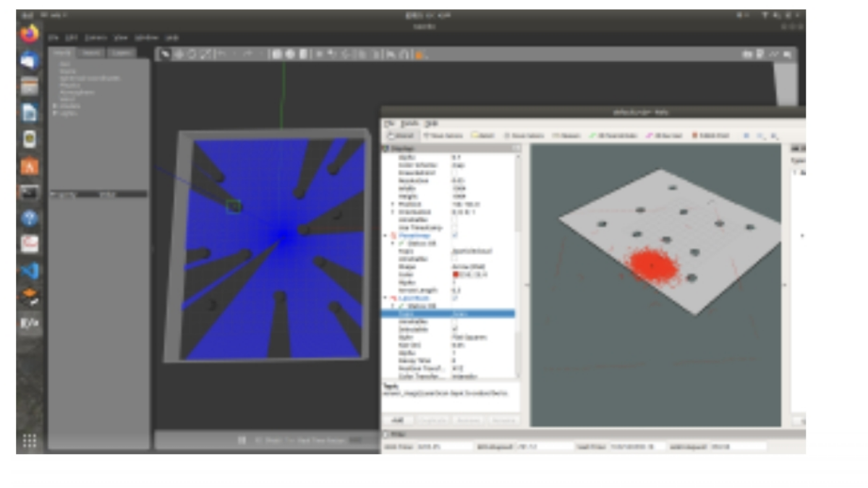The image size is (868, 488).
Task: Activate Gazebo's translate mode tool
Action: click(178, 54)
